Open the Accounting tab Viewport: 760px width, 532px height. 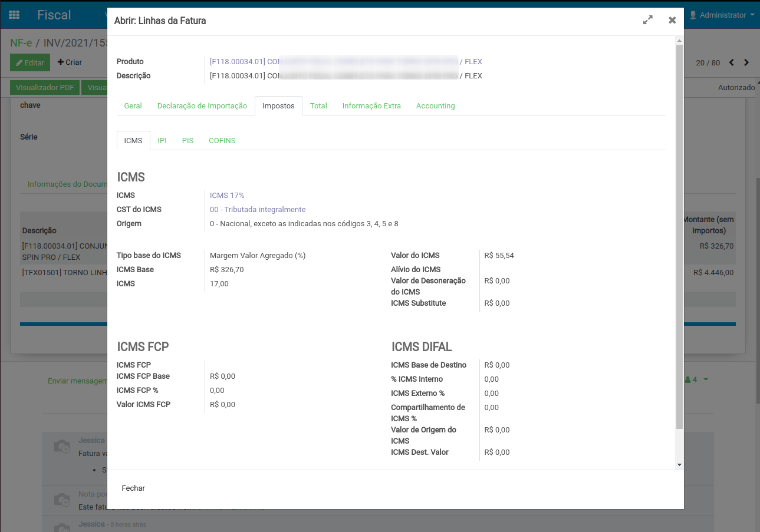click(436, 106)
